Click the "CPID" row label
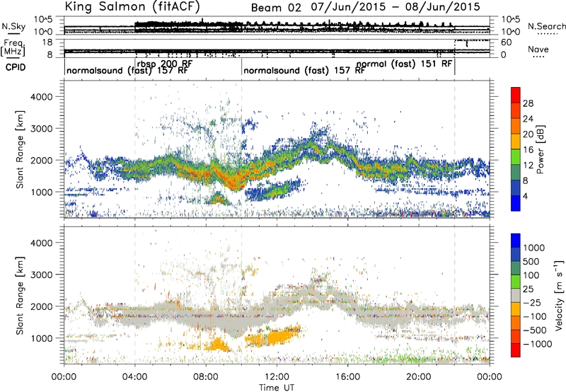Image resolution: width=566 pixels, height=392 pixels. point(16,67)
